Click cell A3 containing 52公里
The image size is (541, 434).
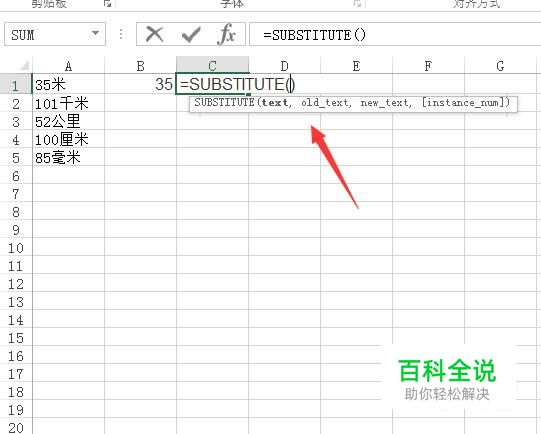pos(68,121)
